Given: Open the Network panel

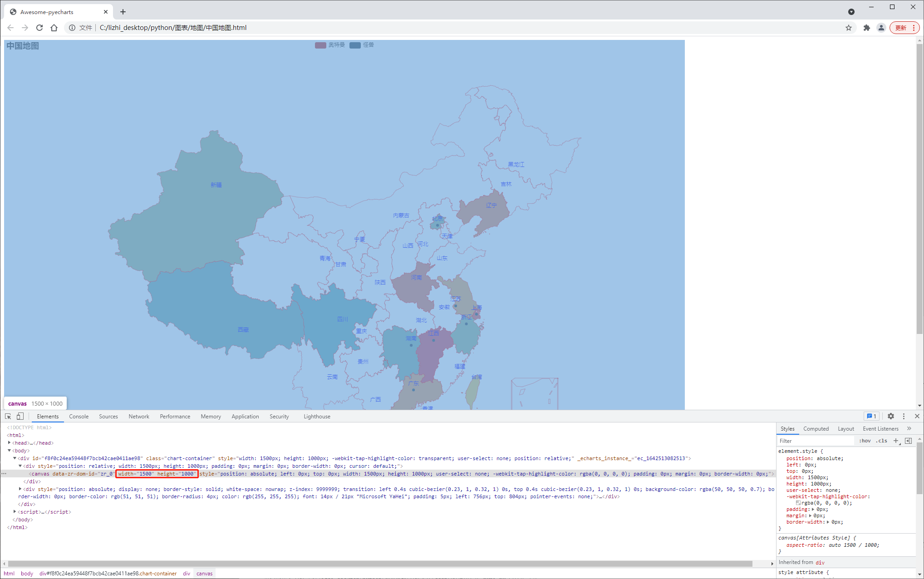Looking at the screenshot, I should click(x=139, y=416).
